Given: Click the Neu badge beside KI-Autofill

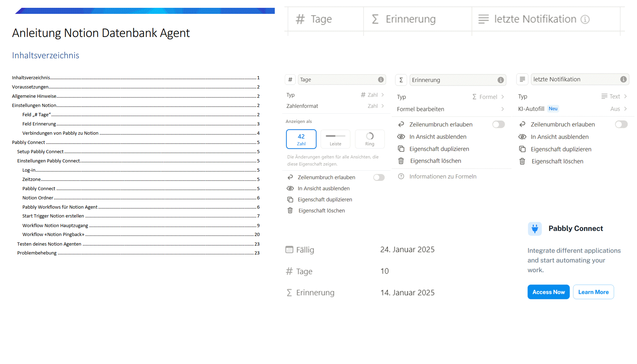Looking at the screenshot, I should tap(553, 109).
